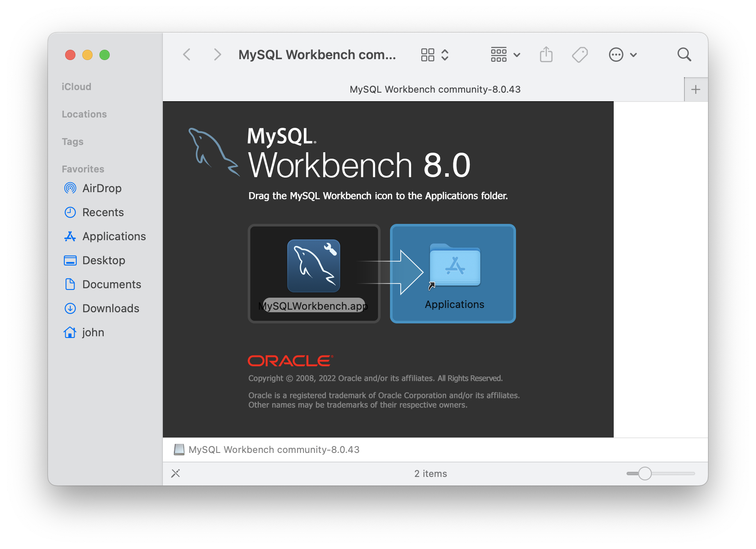Select the MySQLWorkbench.app dolphin icon
The image size is (756, 549).
[314, 266]
